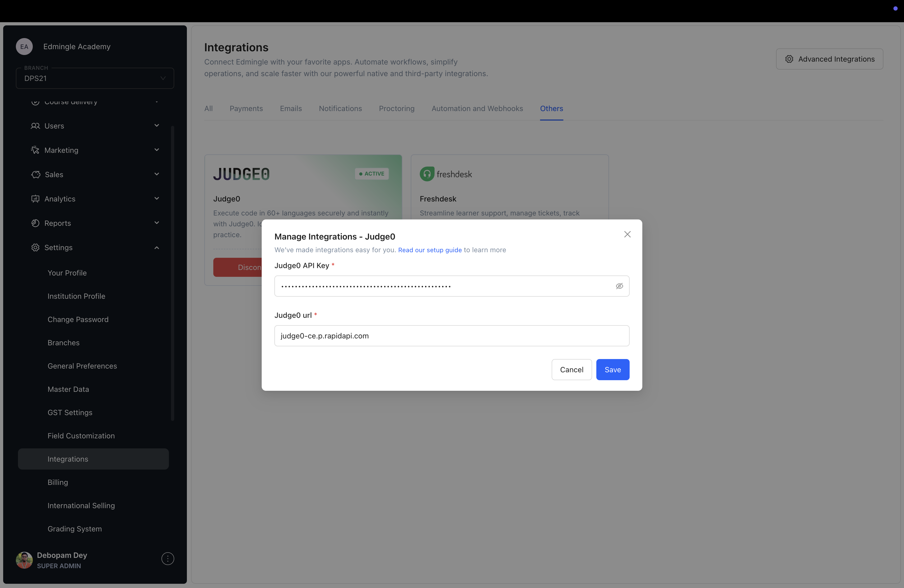Screen dimensions: 904x588
Task: Click the Save button
Action: [613, 370]
